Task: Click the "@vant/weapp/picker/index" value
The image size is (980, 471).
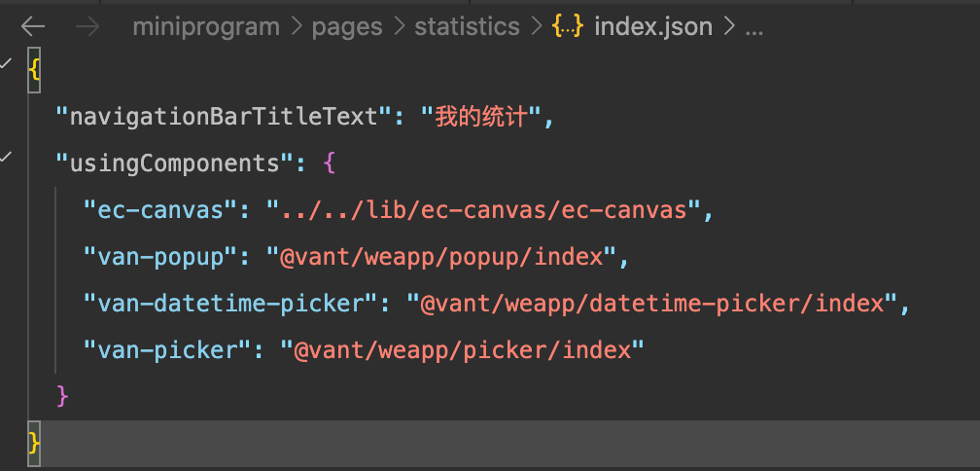Action: (463, 350)
